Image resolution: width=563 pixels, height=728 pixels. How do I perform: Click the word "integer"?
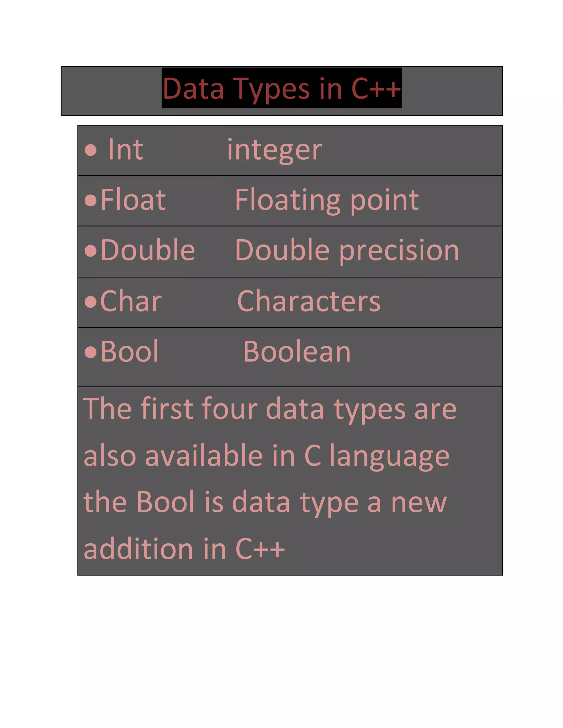pos(275,151)
